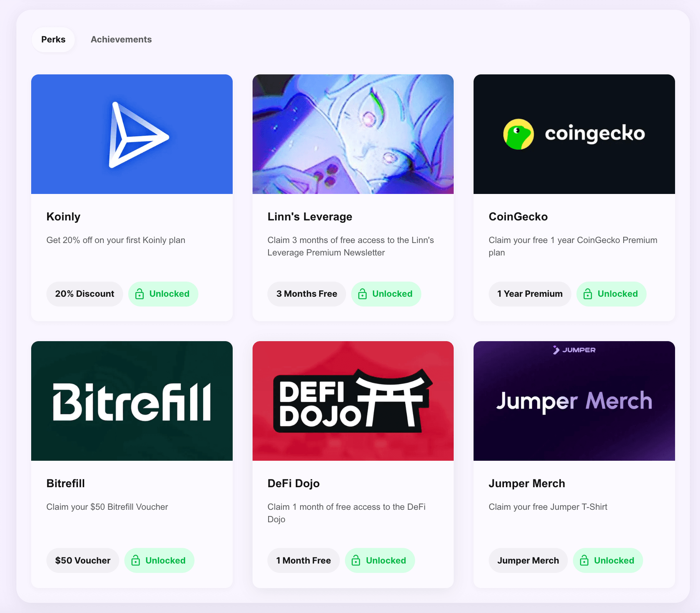Click the lock icon on Linn's Leverage Unlocked badge
Viewport: 700px width, 613px height.
362,294
